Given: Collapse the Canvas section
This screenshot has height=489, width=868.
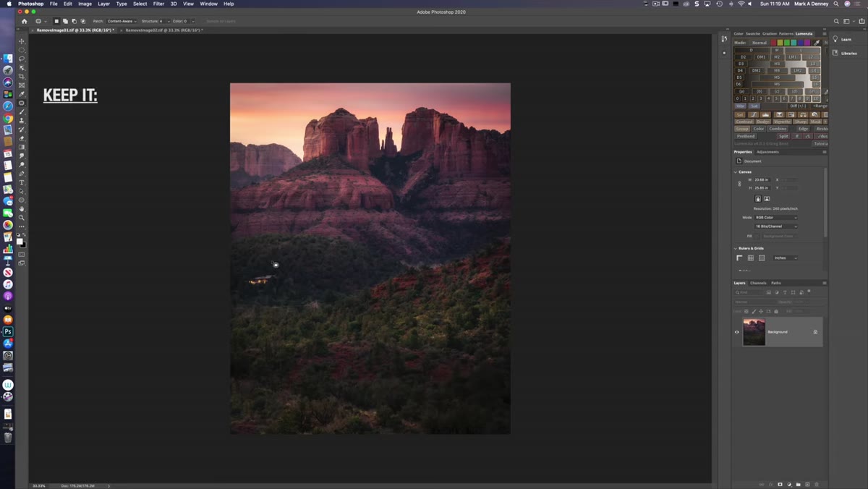Looking at the screenshot, I should tap(736, 172).
